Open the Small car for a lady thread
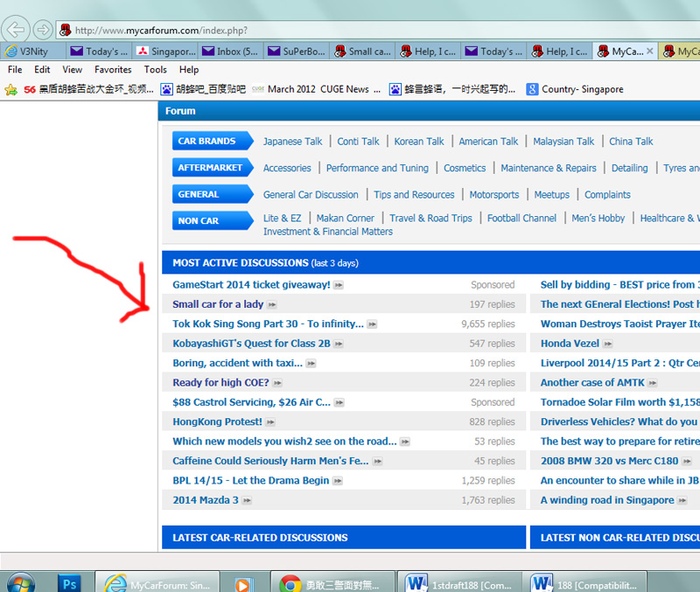The height and width of the screenshot is (592, 700). click(218, 304)
